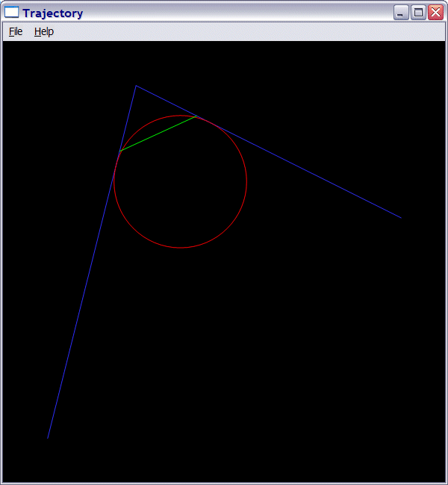Click the Trajectory window system icon

click(11, 13)
